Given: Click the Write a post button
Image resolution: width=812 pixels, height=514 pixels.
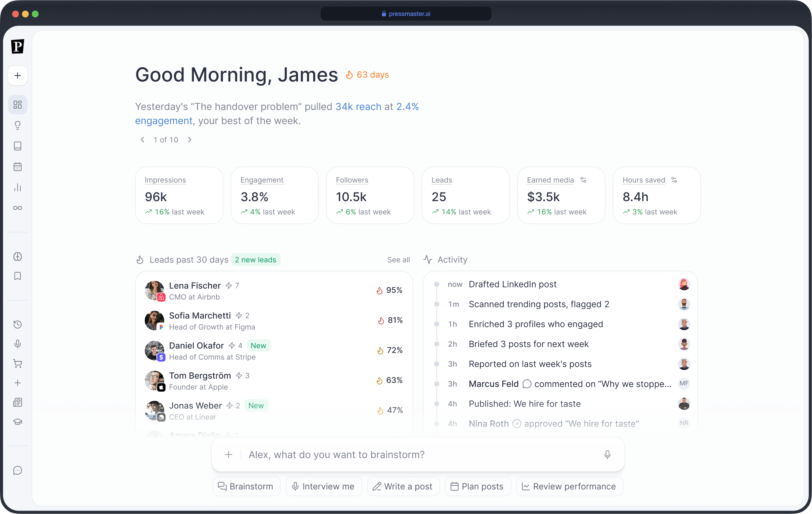Looking at the screenshot, I should click(x=403, y=486).
